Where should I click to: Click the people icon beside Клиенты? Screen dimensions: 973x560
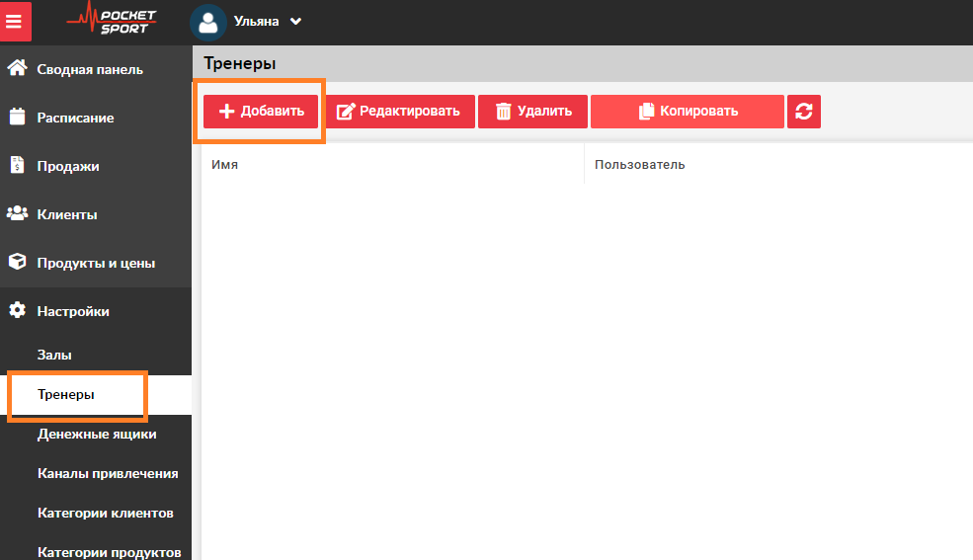tap(17, 214)
